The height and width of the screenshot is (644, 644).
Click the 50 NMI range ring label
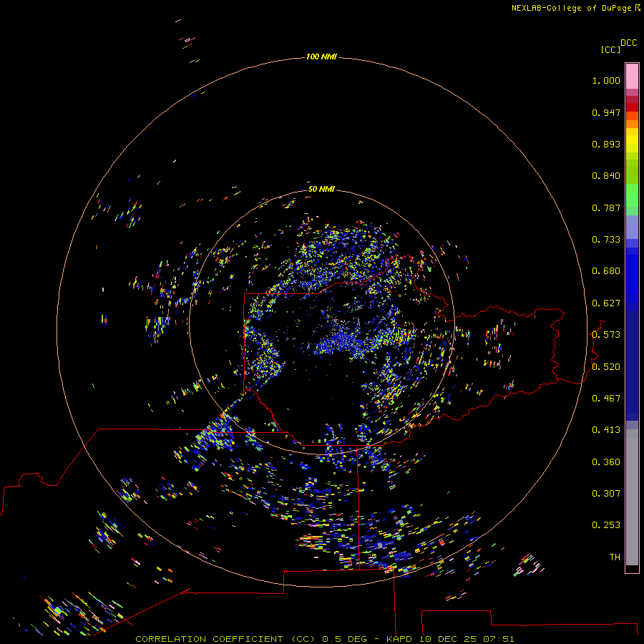point(321,189)
